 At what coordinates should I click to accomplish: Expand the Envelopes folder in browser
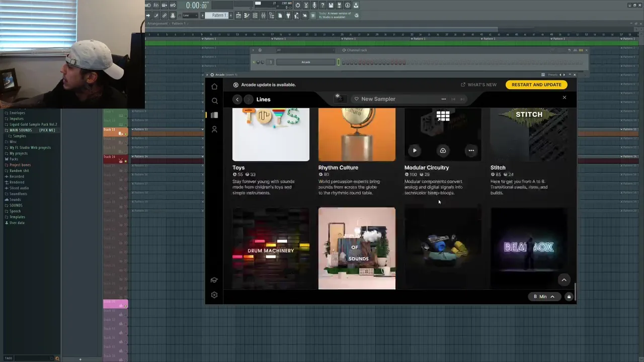(x=17, y=113)
